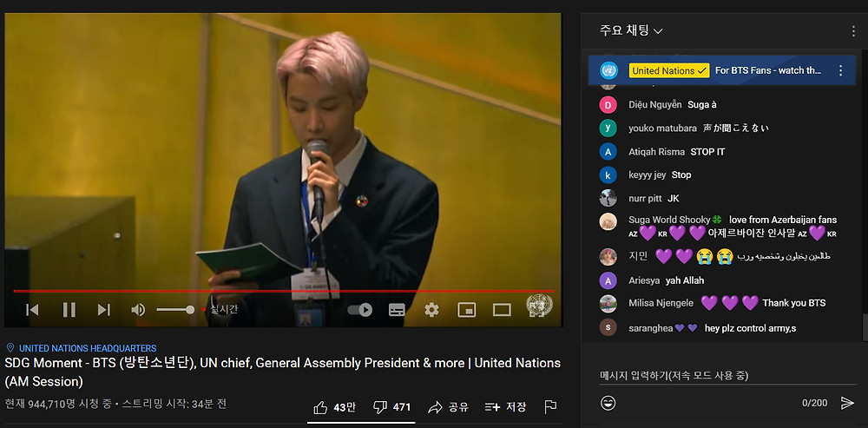Image resolution: width=868 pixels, height=428 pixels.
Task: Click nurr pitt's 'JK' message
Action: (674, 198)
